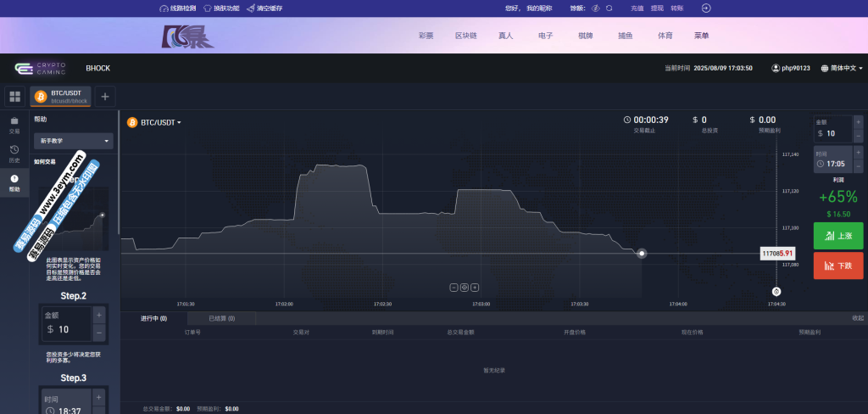Open the BTC/USDT pair selector on chart
This screenshot has height=414, width=868.
tap(160, 122)
